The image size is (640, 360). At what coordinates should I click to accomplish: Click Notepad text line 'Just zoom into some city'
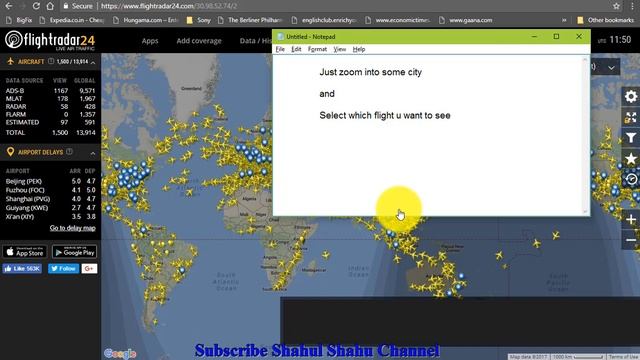370,72
